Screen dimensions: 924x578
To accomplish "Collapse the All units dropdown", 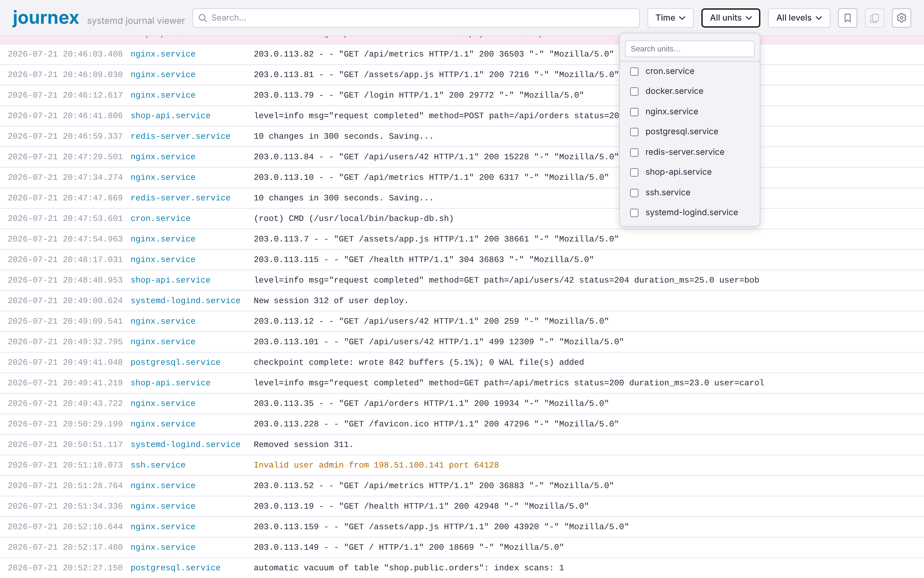I will (731, 18).
